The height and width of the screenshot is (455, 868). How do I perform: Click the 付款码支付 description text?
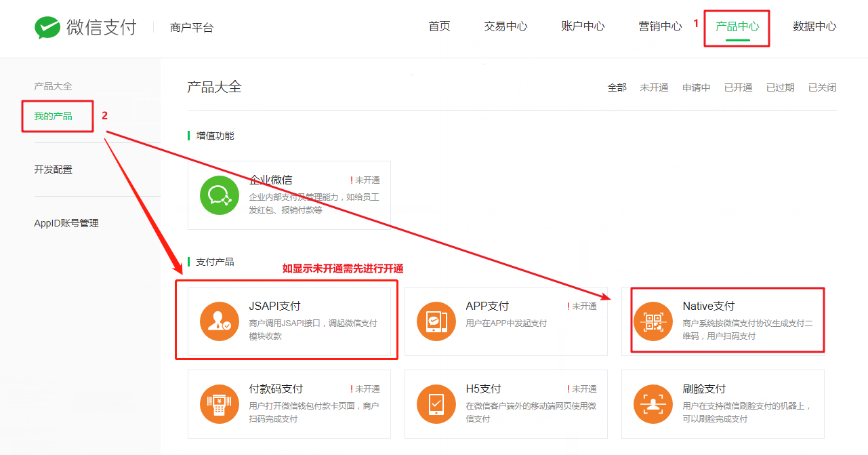(314, 412)
